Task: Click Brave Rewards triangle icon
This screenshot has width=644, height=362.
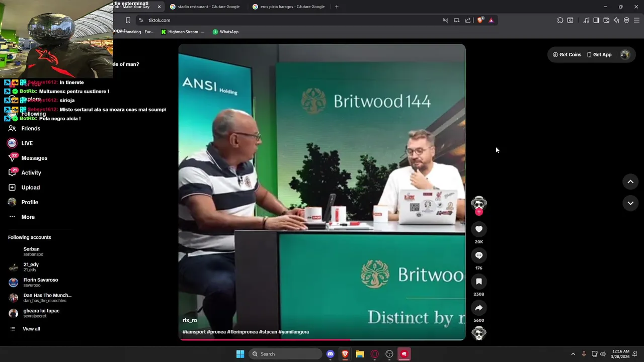Action: click(491, 20)
